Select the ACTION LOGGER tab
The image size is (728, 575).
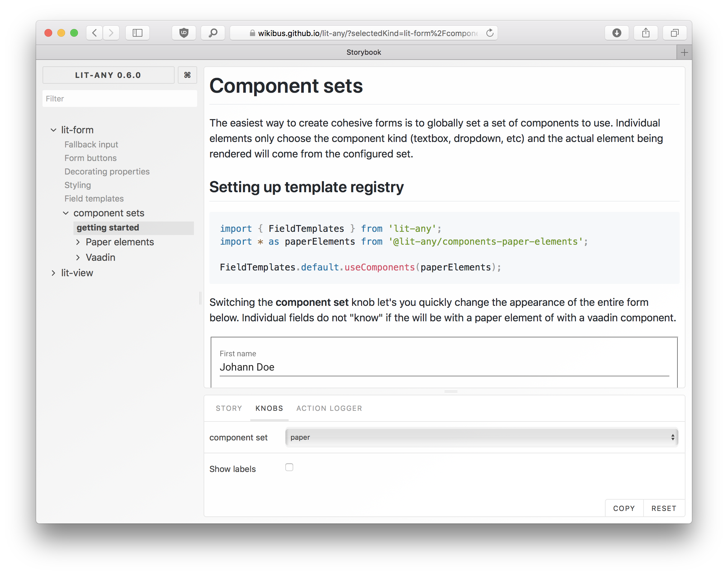coord(329,408)
